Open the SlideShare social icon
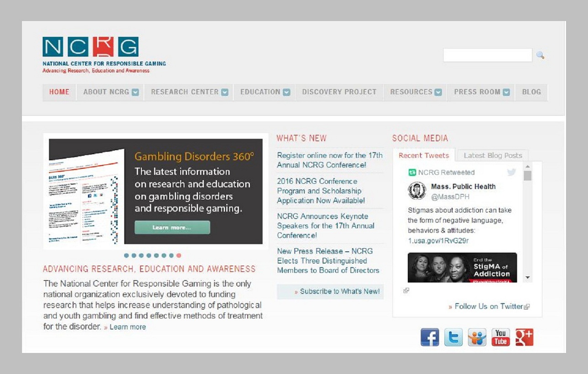This screenshot has width=588, height=374. tap(477, 337)
